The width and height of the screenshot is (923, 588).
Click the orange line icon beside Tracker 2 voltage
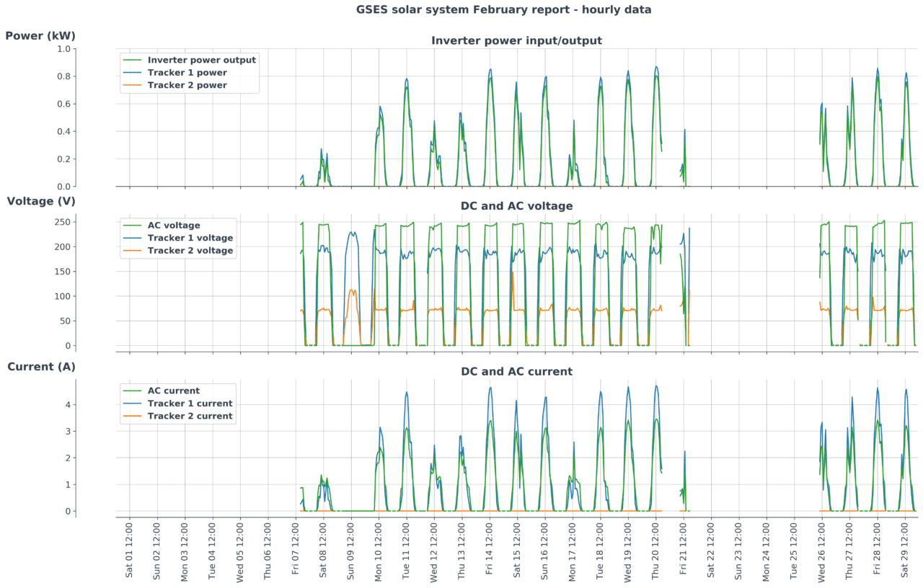(132, 250)
